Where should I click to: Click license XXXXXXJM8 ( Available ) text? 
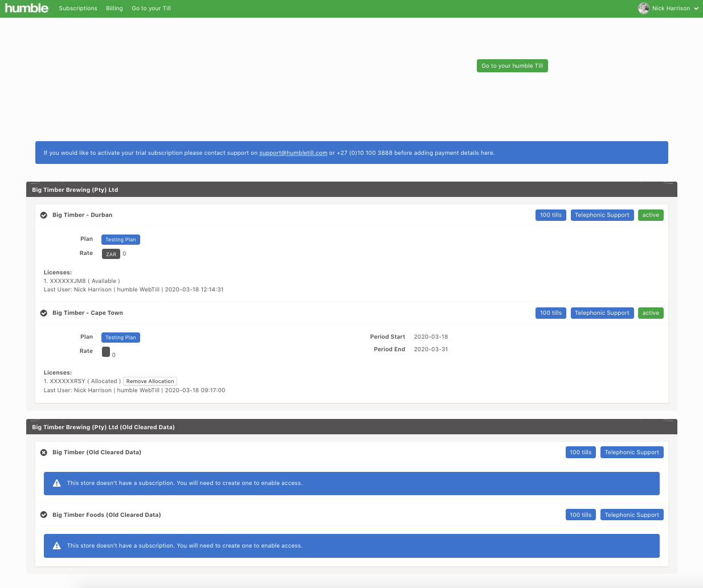(82, 281)
